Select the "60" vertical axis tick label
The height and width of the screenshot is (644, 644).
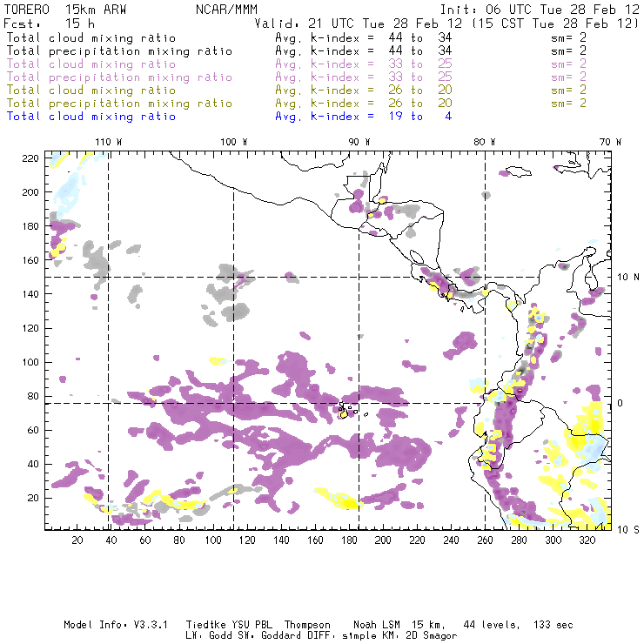(33, 430)
